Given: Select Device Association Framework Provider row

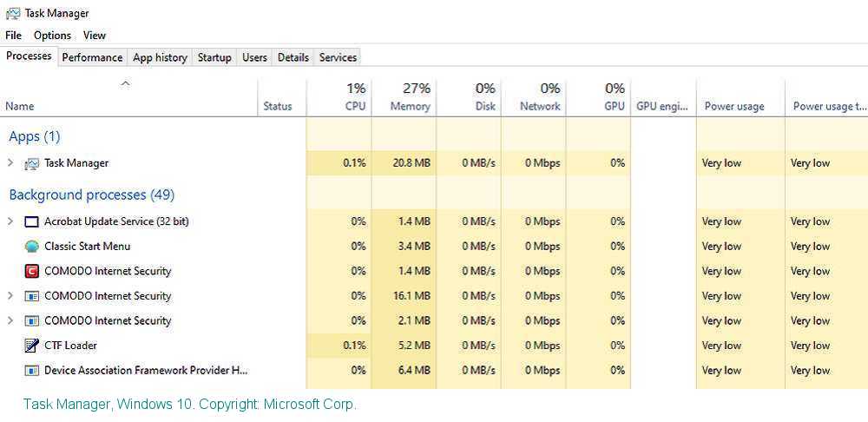Looking at the screenshot, I should [x=434, y=371].
